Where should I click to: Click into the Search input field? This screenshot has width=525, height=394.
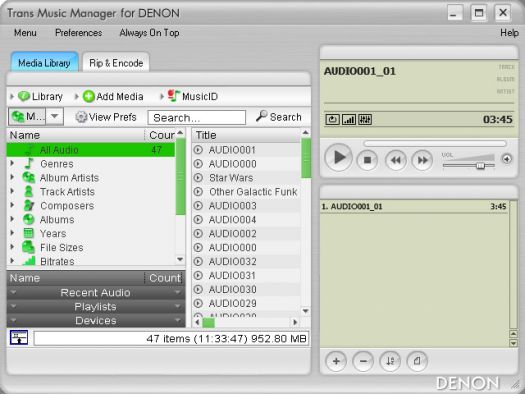tap(197, 117)
